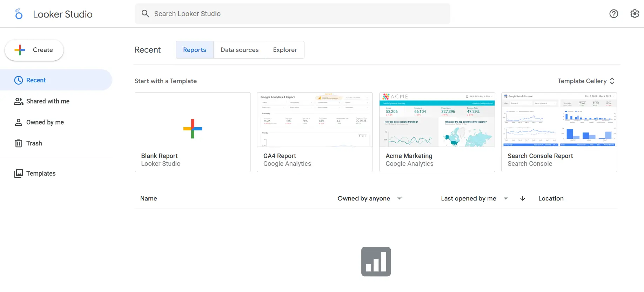
Task: Go to Trash
Action: [56, 143]
